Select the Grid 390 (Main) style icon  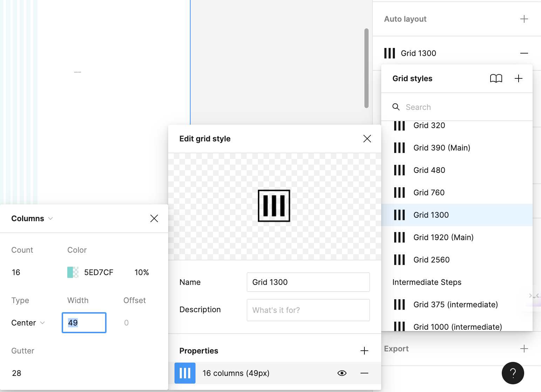(399, 147)
